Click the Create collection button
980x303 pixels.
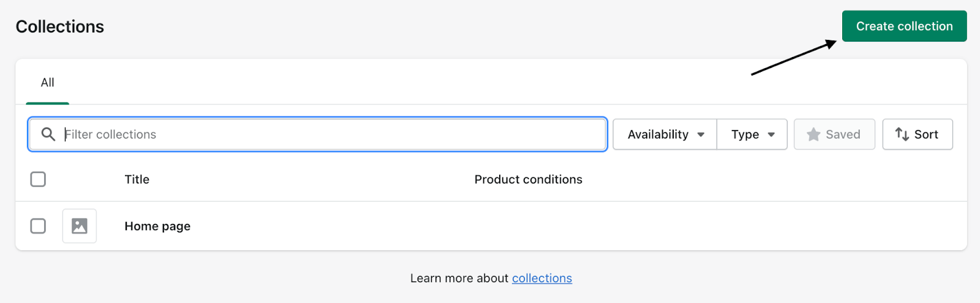[904, 26]
